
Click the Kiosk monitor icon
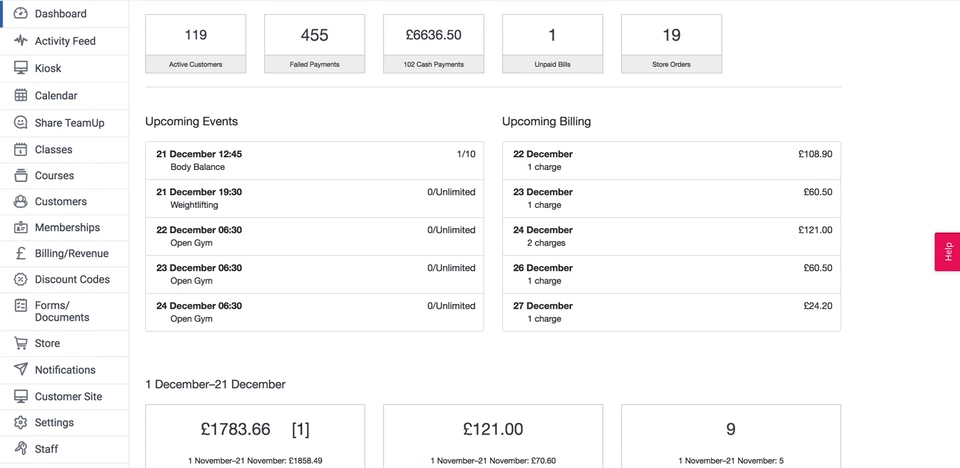[x=21, y=68]
